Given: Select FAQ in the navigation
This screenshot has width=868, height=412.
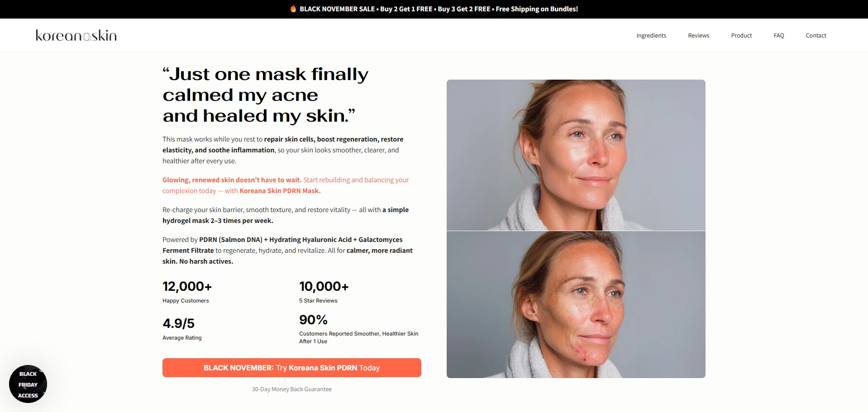Looking at the screenshot, I should (x=779, y=35).
